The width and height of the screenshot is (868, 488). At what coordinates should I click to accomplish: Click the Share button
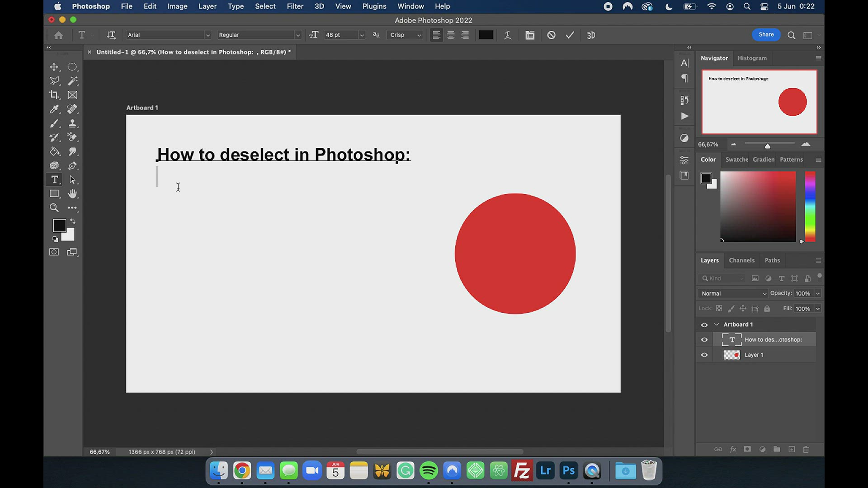click(x=766, y=34)
